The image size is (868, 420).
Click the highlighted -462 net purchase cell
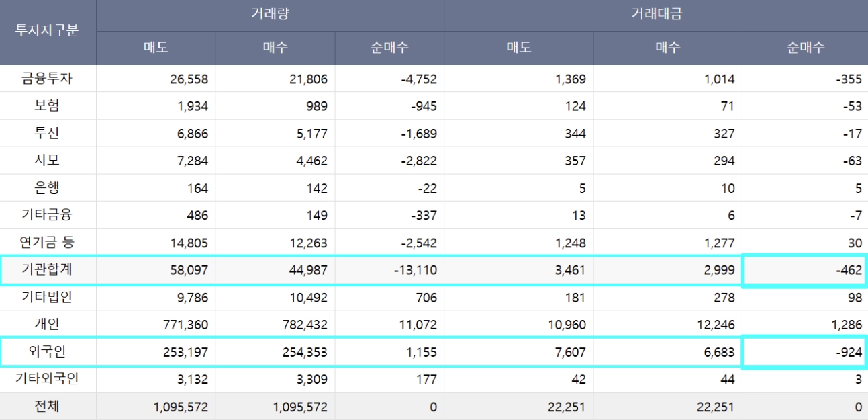coord(805,270)
